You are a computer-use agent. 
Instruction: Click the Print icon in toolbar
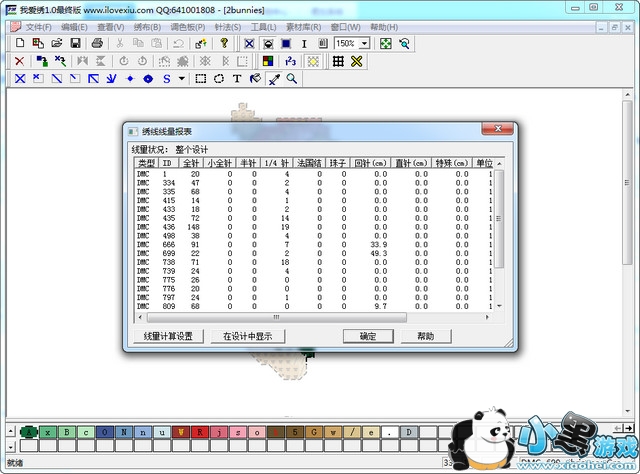point(97,44)
